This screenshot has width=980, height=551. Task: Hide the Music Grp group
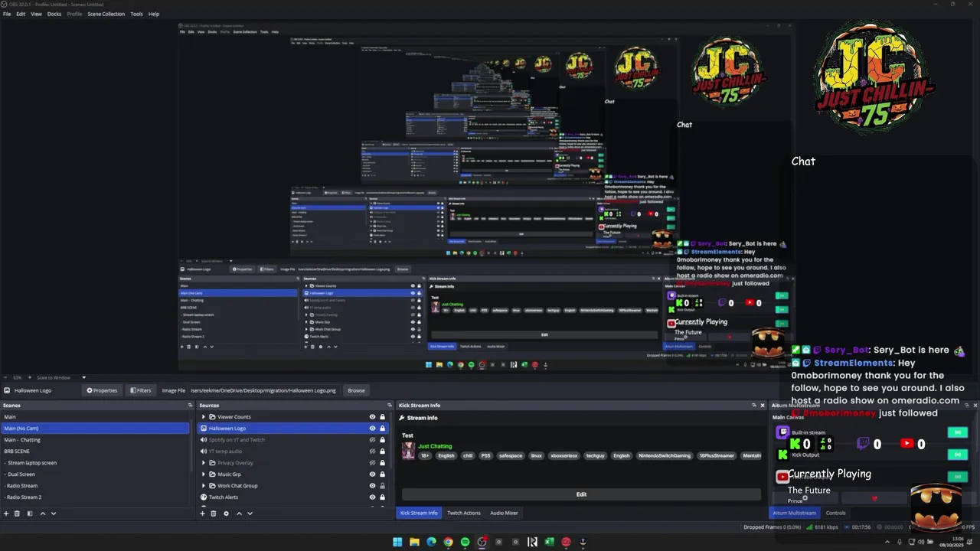pyautogui.click(x=372, y=474)
